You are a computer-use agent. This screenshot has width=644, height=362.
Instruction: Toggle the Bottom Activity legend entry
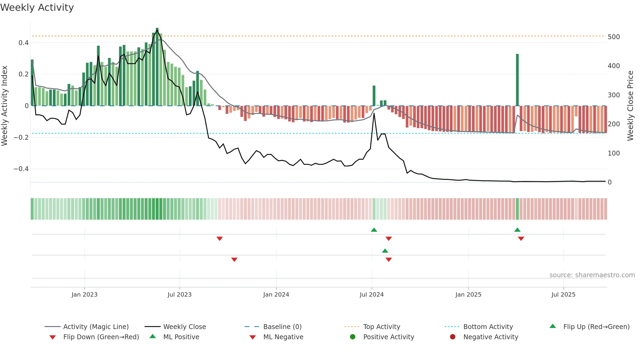coord(479,327)
